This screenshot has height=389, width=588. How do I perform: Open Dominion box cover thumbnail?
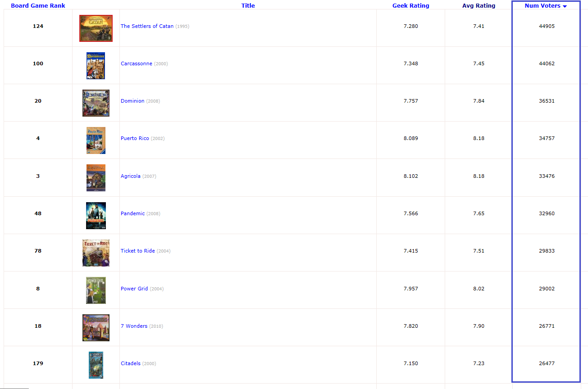pos(96,103)
